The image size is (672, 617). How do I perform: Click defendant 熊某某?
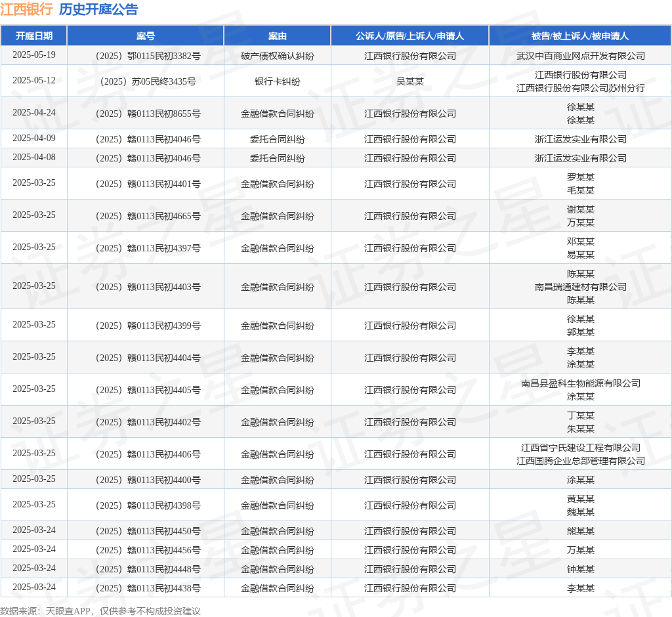click(580, 531)
